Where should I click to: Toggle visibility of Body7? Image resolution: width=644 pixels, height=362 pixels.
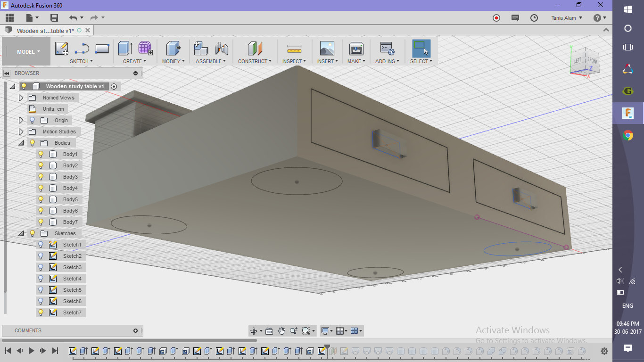41,222
